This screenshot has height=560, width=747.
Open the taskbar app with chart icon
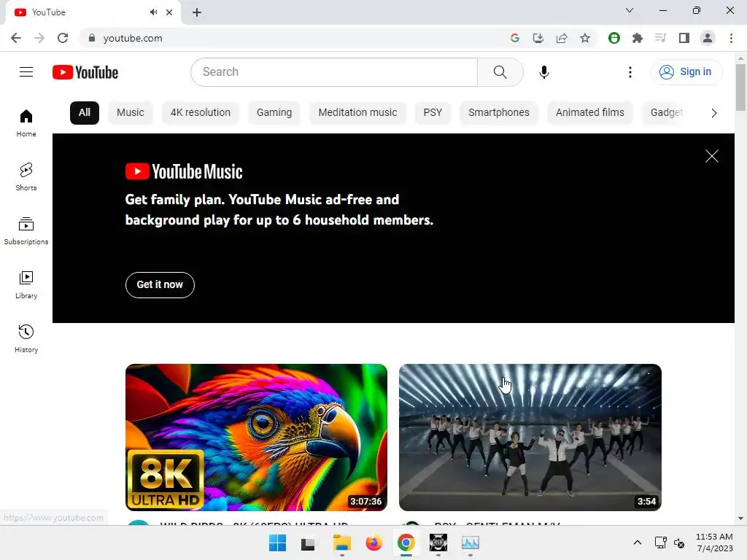point(471,542)
